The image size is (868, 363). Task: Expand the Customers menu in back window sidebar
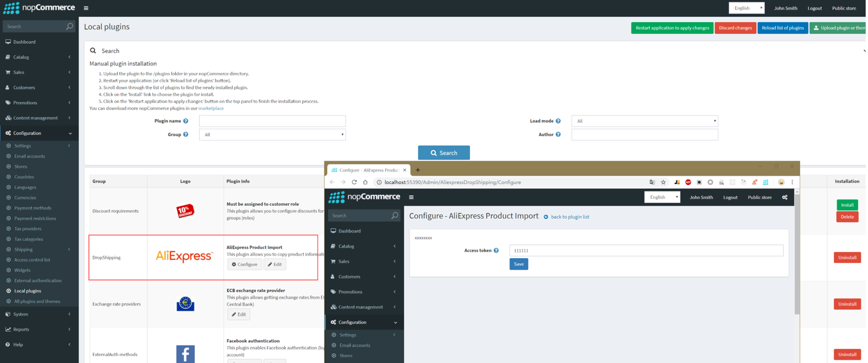[39, 87]
